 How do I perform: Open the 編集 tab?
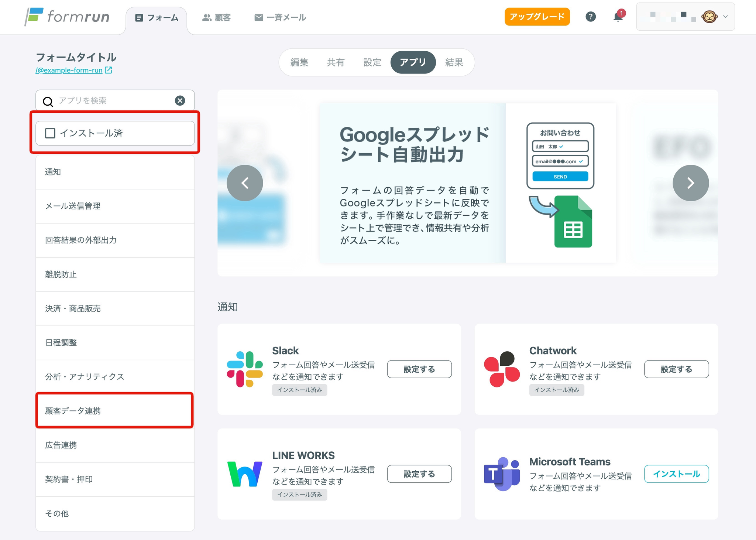pyautogui.click(x=299, y=62)
